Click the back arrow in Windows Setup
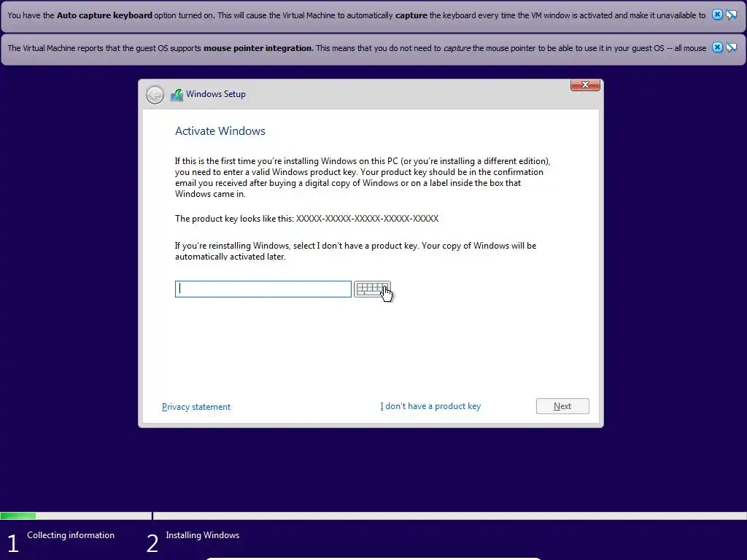 point(155,94)
